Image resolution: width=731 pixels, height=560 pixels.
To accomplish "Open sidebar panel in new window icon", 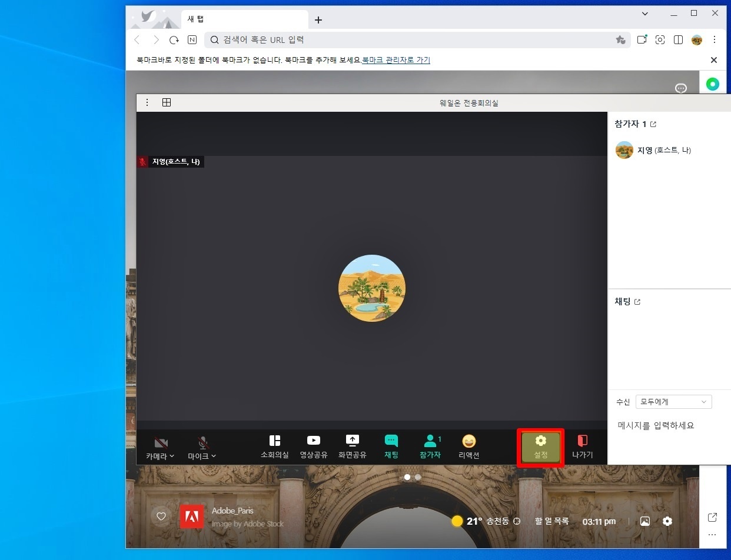I will click(712, 517).
